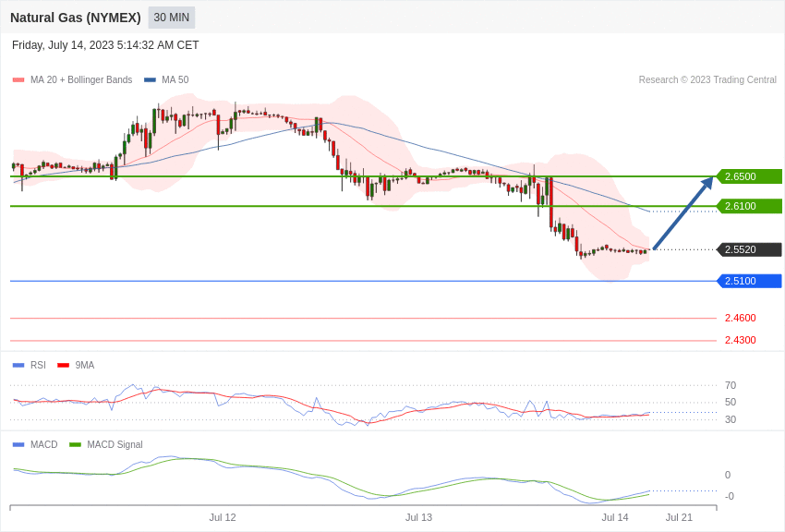
Task: Click the 9MA legend red swatch
Action: click(x=63, y=366)
